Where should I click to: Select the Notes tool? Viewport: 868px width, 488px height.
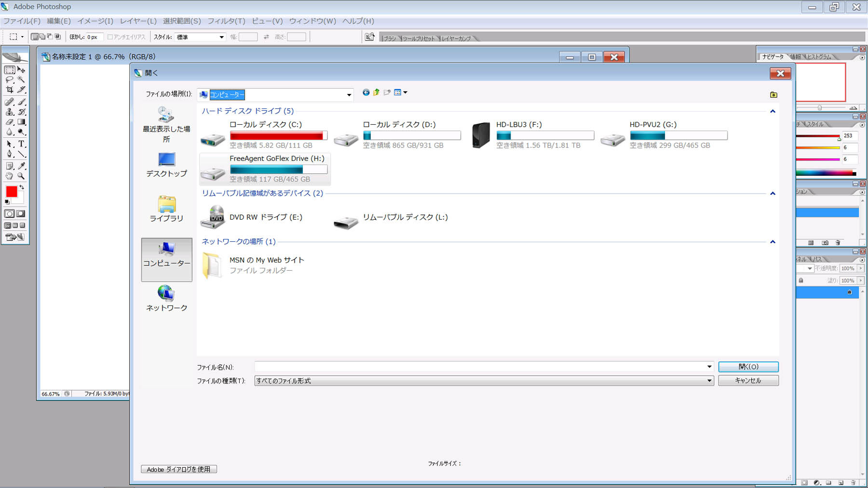point(10,166)
